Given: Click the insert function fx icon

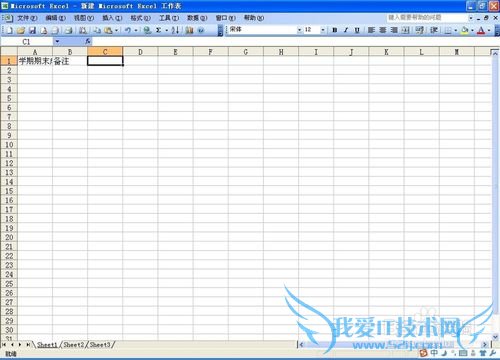Looking at the screenshot, I should pyautogui.click(x=88, y=41).
